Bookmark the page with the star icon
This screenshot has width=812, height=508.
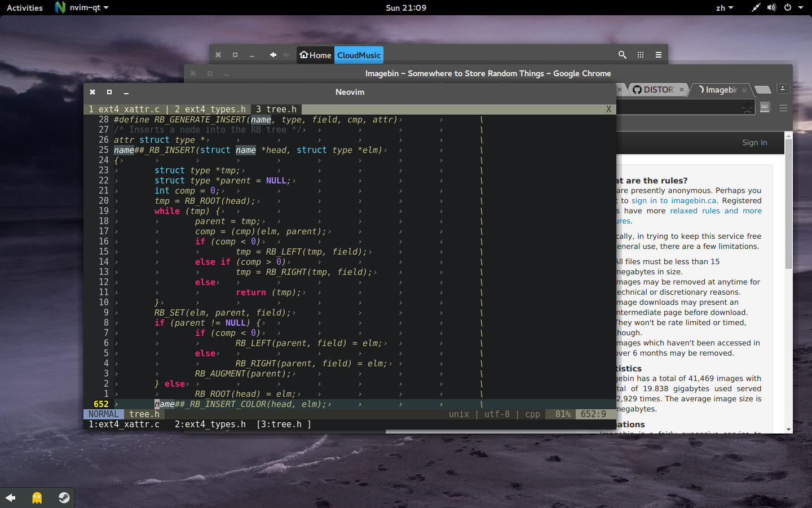(x=747, y=108)
